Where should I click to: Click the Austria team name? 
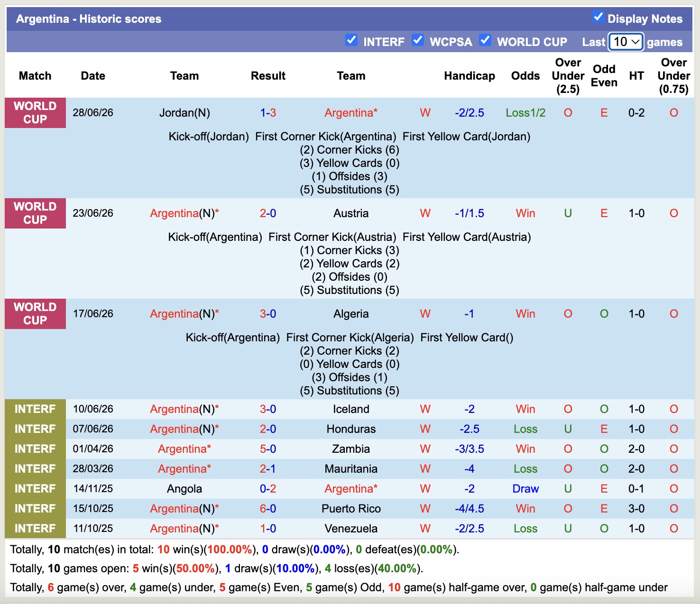point(351,213)
